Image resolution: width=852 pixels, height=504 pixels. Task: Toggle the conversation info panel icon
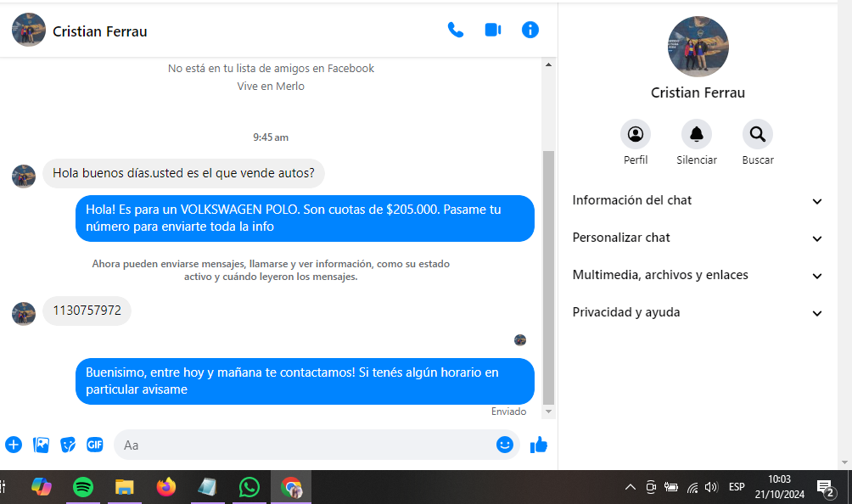(530, 31)
